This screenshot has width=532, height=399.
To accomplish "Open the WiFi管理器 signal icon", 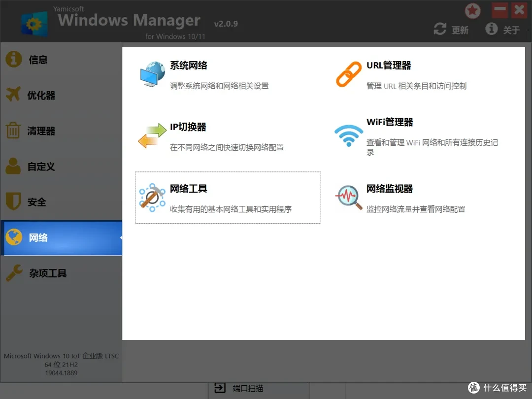I will (x=349, y=135).
